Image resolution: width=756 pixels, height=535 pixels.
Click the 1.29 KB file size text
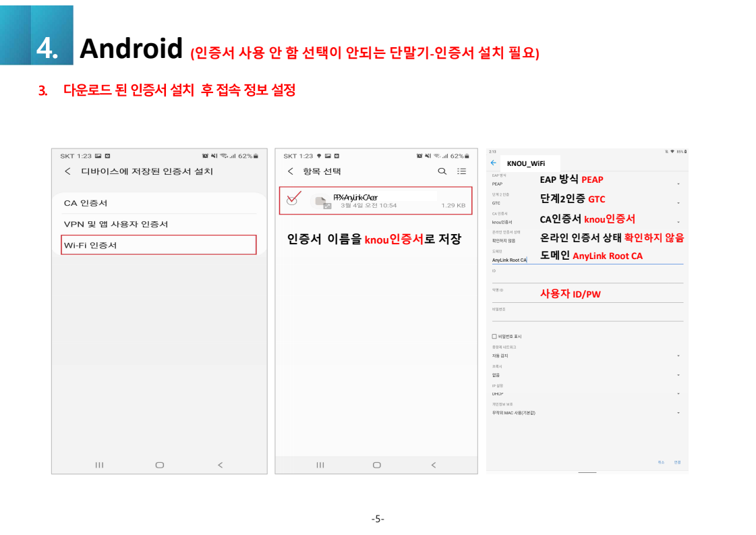coord(453,206)
